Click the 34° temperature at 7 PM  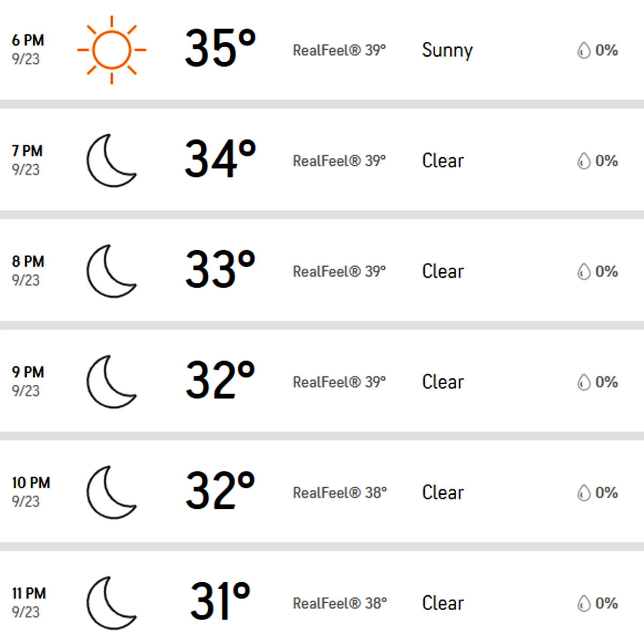(x=219, y=159)
